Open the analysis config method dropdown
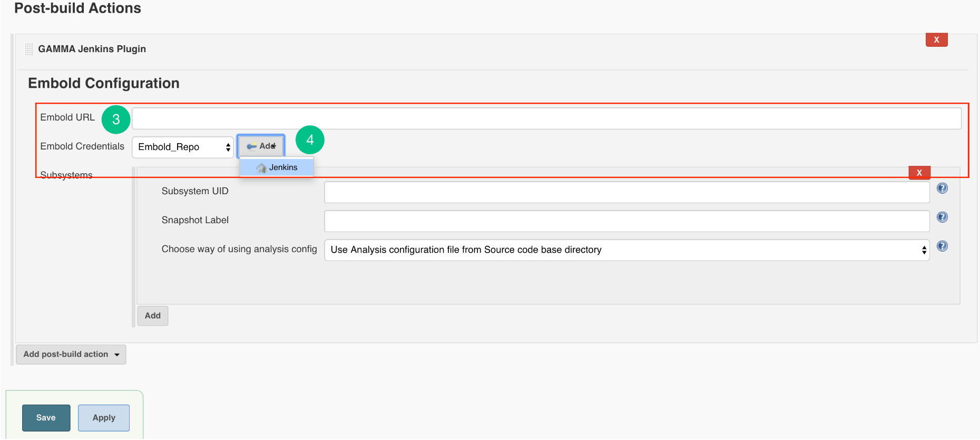This screenshot has height=440, width=980. [x=627, y=249]
